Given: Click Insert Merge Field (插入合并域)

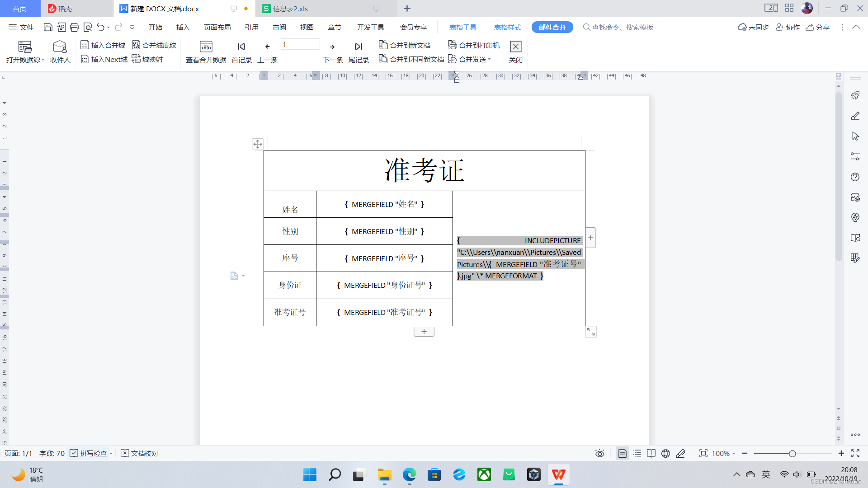Looking at the screenshot, I should pos(103,45).
